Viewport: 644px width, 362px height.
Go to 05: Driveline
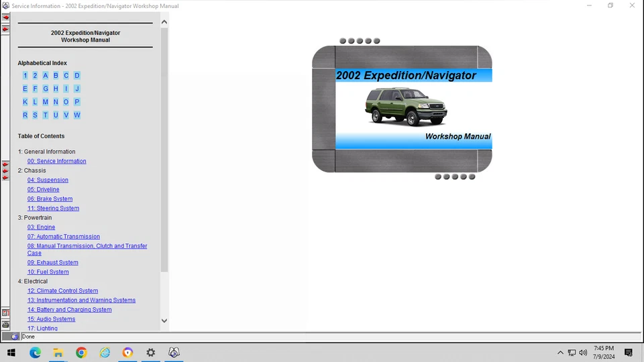43,190
